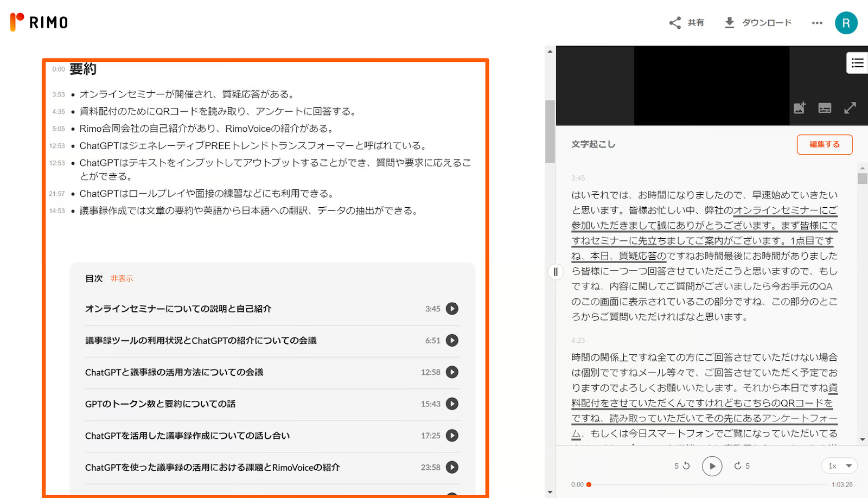This screenshot has width=868, height=498.
Task: Rewind 5 seconds
Action: 682,466
